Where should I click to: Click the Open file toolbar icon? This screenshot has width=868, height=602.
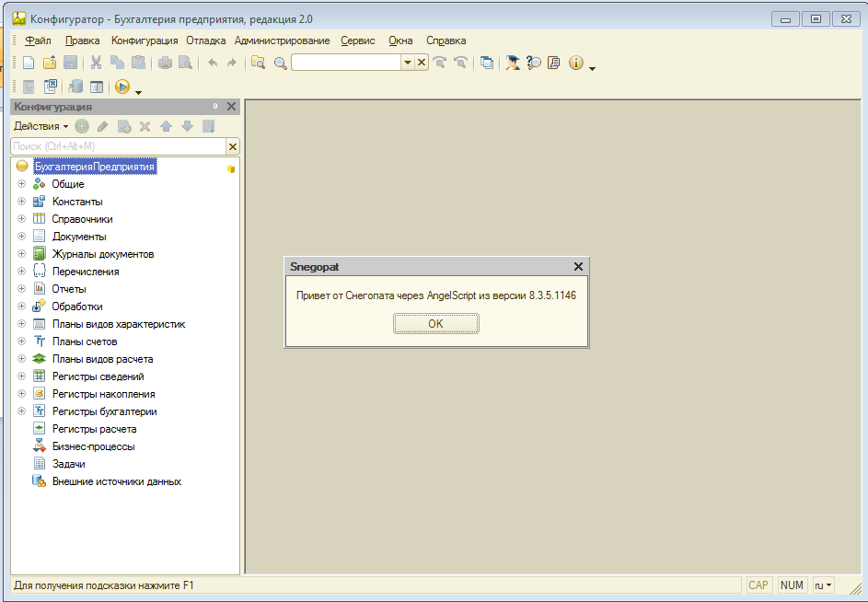[50, 63]
